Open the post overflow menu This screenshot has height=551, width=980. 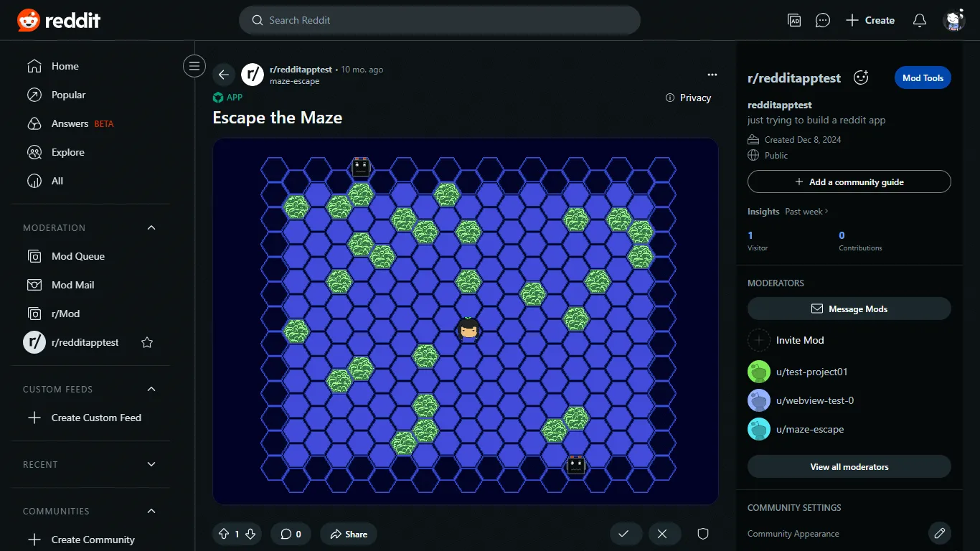712,75
